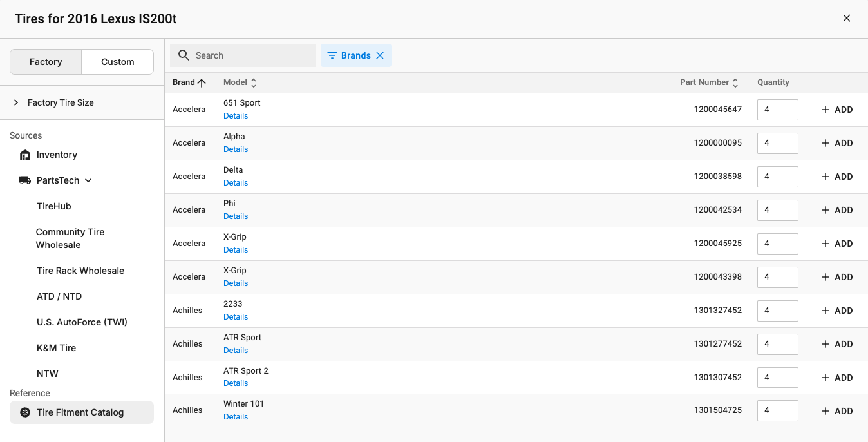Edit quantity for Accelera 651 Sport
Viewport: 868px width, 442px height.
[778, 110]
